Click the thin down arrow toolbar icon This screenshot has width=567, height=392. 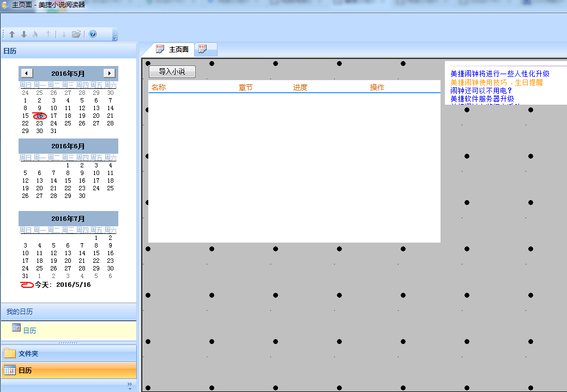(64, 34)
